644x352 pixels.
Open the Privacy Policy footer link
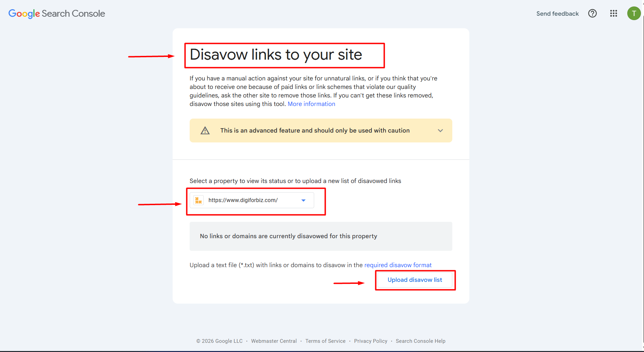point(370,341)
